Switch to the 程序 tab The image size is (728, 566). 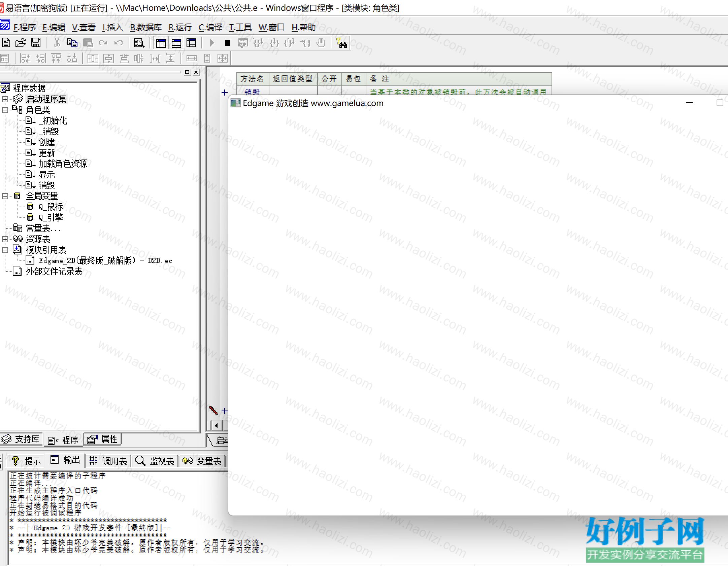pyautogui.click(x=63, y=440)
